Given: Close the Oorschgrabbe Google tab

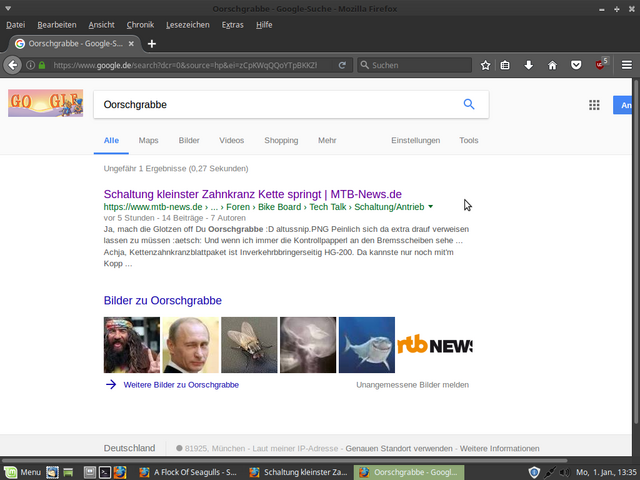Looking at the screenshot, I should coord(131,44).
